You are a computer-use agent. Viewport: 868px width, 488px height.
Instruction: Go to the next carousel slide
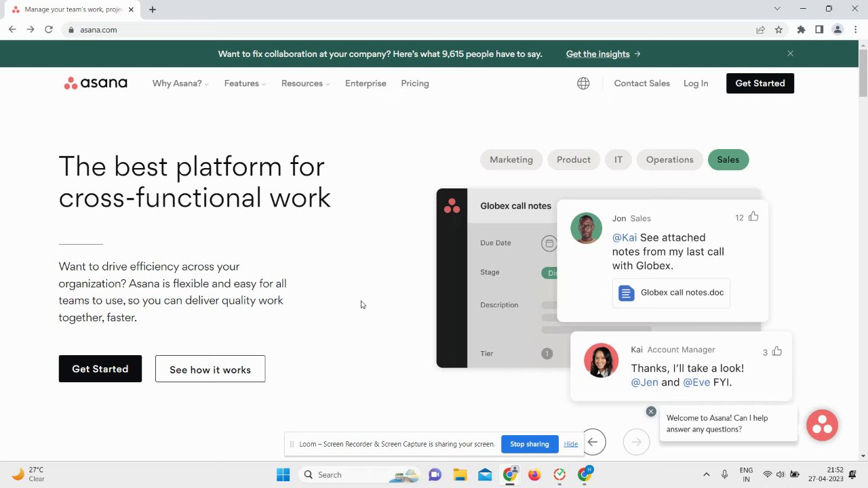coord(636,442)
